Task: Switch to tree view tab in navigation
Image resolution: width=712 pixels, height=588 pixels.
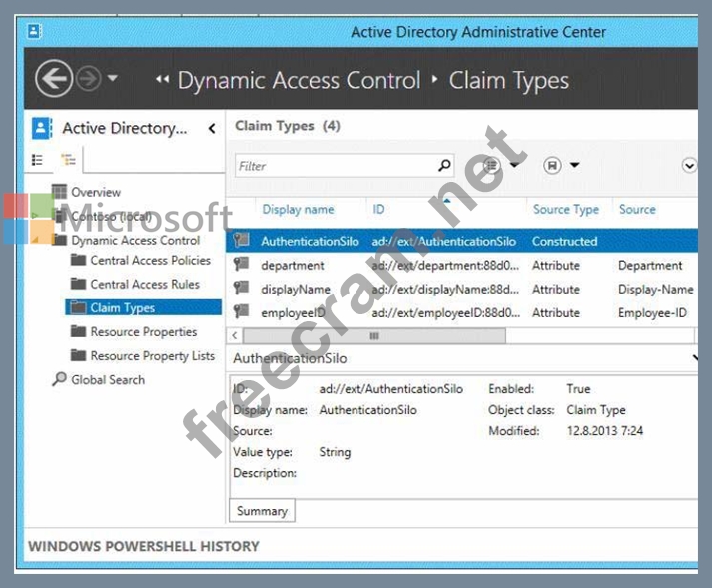Action: pos(69,160)
